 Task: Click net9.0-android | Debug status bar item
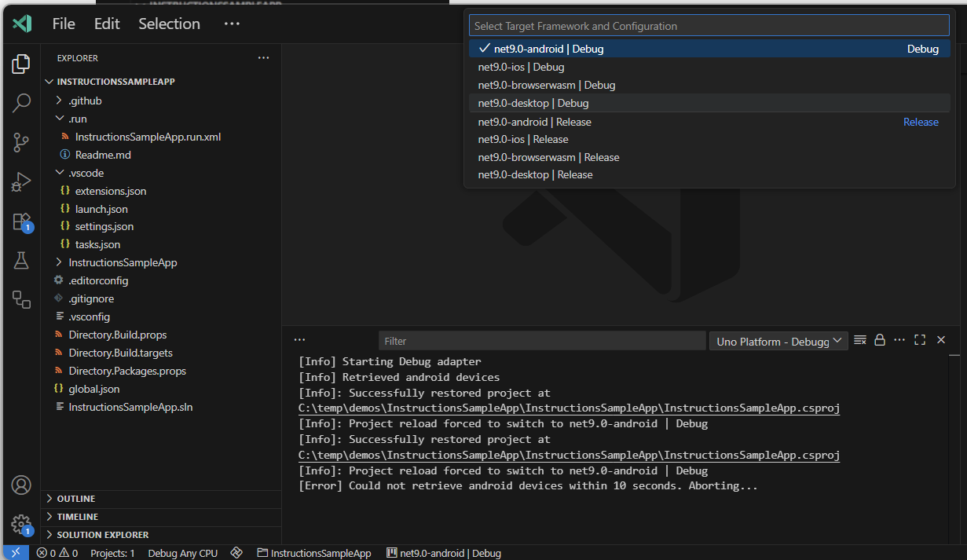pos(444,553)
